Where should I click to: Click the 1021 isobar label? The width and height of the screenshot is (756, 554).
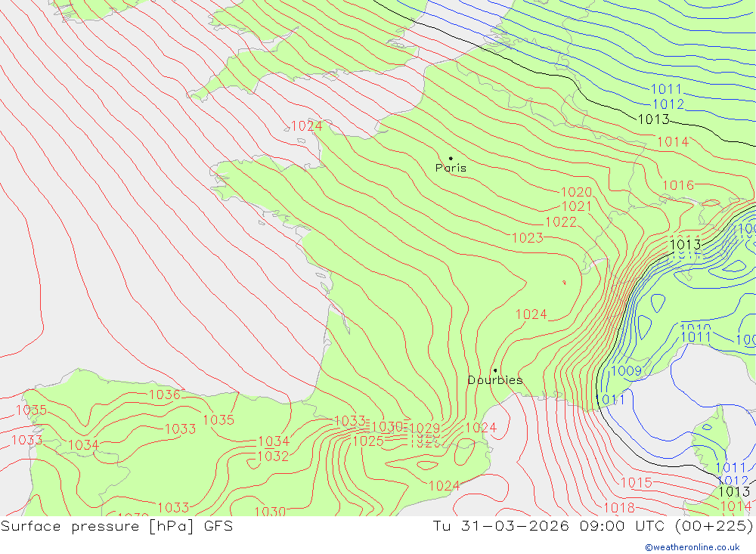click(x=577, y=207)
